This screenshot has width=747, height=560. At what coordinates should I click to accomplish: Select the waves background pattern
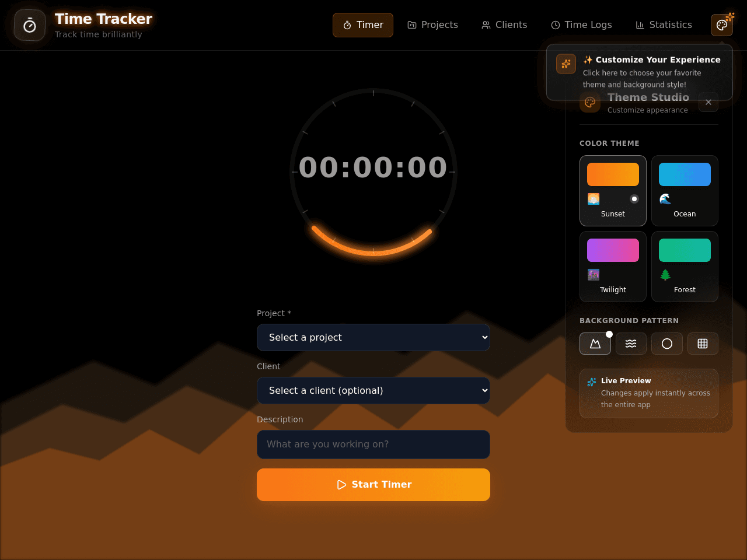point(631,344)
